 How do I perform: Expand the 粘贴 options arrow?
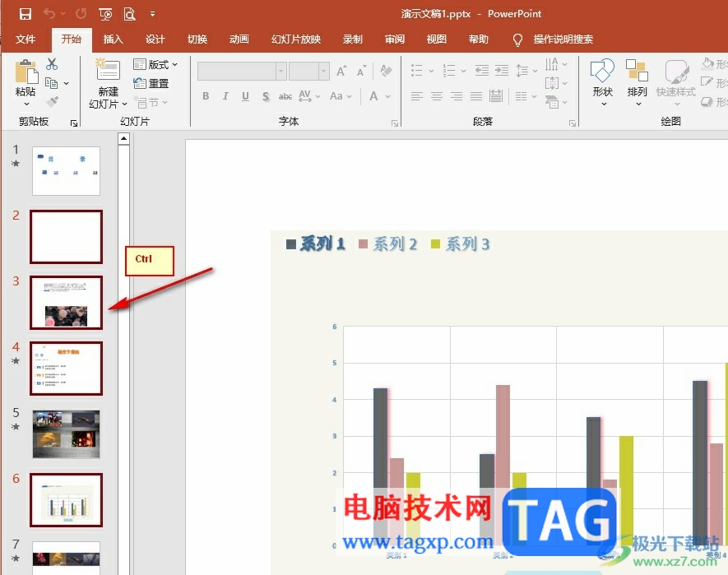point(26,104)
